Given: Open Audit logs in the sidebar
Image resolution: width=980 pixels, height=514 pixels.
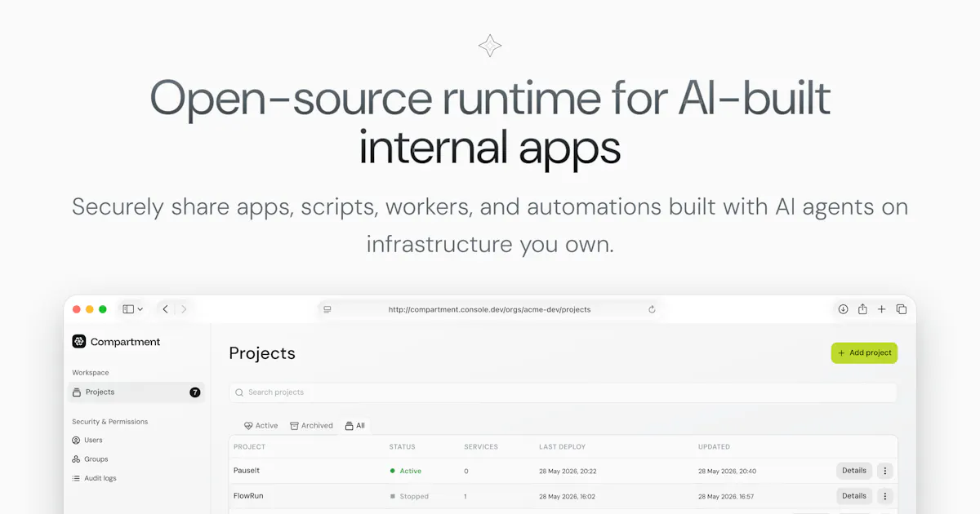Looking at the screenshot, I should (x=94, y=478).
